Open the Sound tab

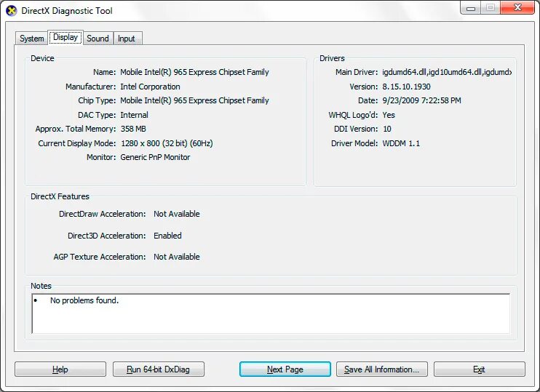98,39
